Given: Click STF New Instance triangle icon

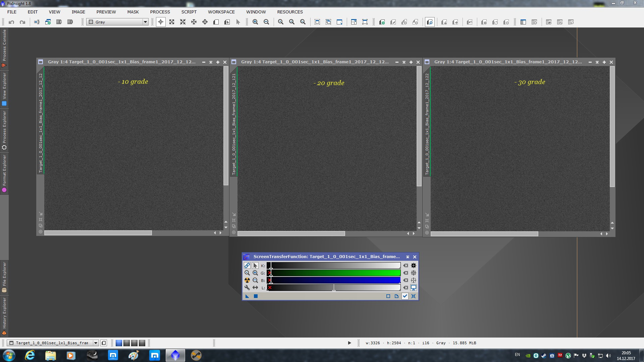Looking at the screenshot, I should pyautogui.click(x=247, y=296).
